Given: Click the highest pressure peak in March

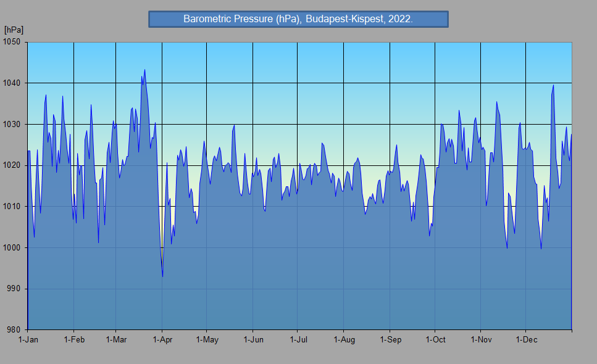Looking at the screenshot, I should pyautogui.click(x=144, y=70).
